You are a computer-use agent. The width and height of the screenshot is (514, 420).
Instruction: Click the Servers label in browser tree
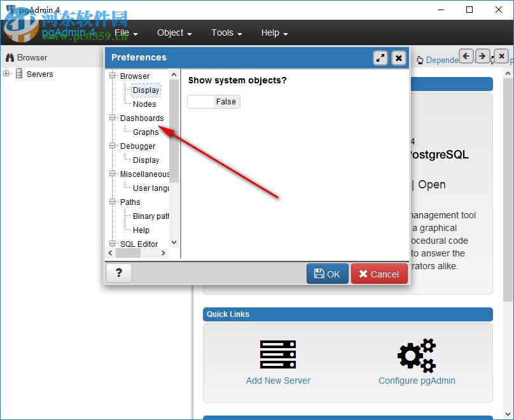pos(40,74)
